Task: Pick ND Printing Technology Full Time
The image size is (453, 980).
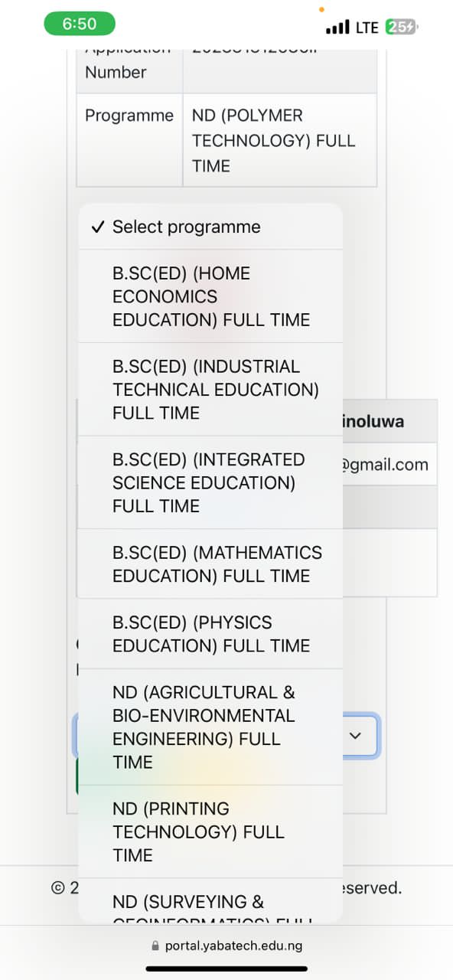Action: click(210, 831)
